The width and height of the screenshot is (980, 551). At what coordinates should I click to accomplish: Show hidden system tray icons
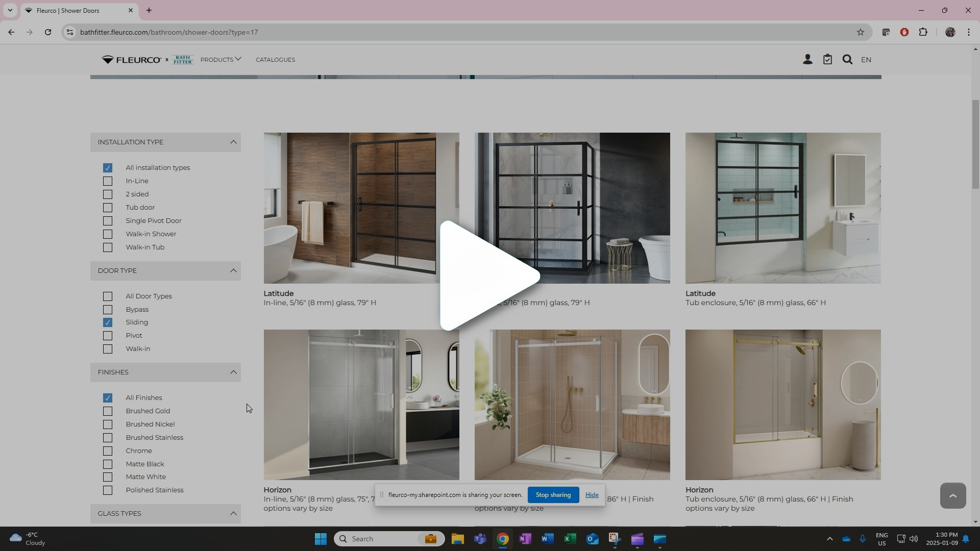pos(829,539)
